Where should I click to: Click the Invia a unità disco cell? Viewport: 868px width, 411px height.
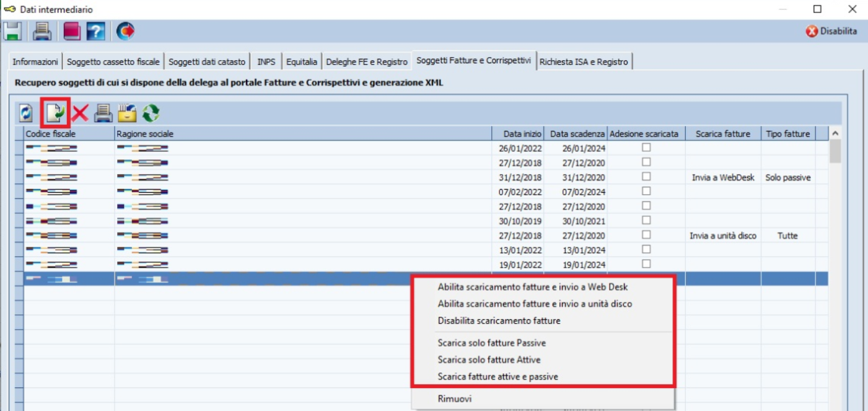pos(723,236)
